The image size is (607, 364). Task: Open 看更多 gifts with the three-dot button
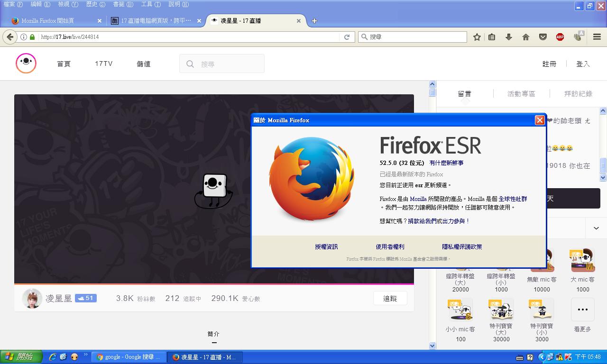pyautogui.click(x=583, y=309)
